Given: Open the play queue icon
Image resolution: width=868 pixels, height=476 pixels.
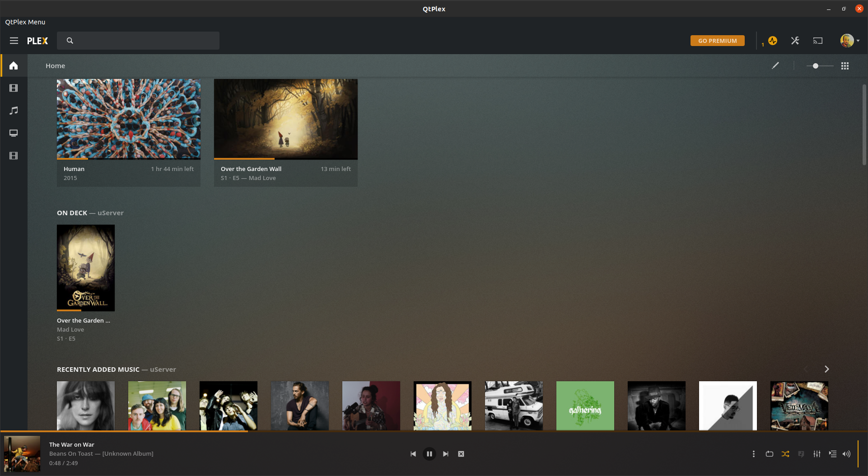Looking at the screenshot, I should pyautogui.click(x=833, y=454).
